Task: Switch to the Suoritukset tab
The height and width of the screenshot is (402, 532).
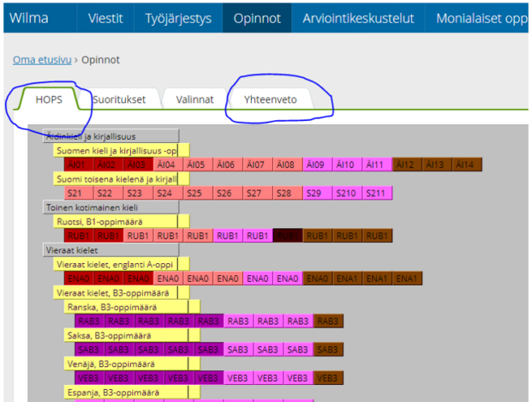Action: (118, 99)
